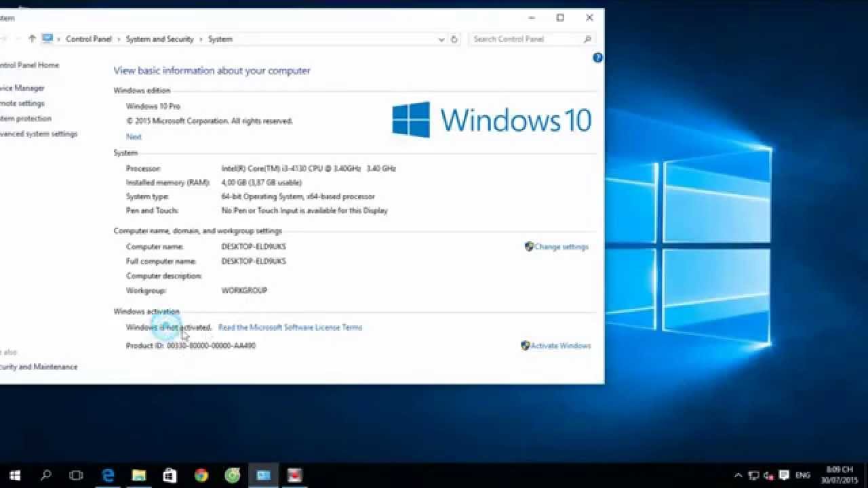Click 'View basic information about your computer' heading
868x488 pixels.
click(212, 70)
